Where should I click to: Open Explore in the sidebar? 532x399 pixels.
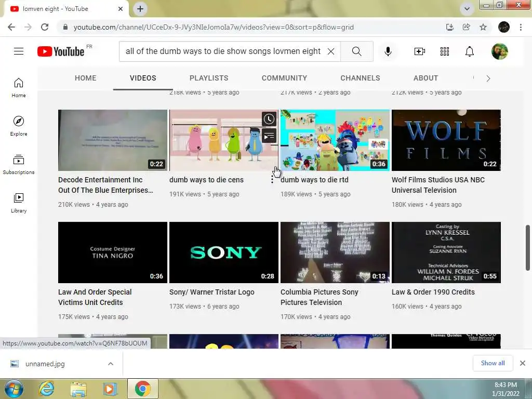(19, 126)
